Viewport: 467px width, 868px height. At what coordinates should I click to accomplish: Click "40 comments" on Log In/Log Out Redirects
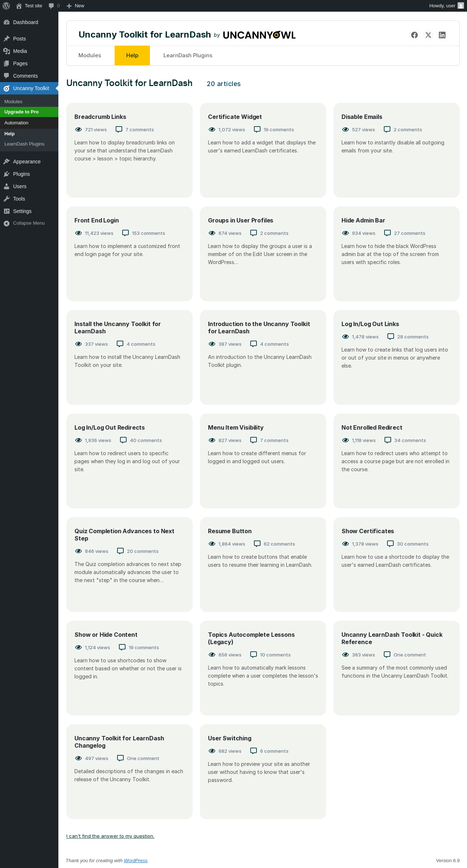[146, 440]
